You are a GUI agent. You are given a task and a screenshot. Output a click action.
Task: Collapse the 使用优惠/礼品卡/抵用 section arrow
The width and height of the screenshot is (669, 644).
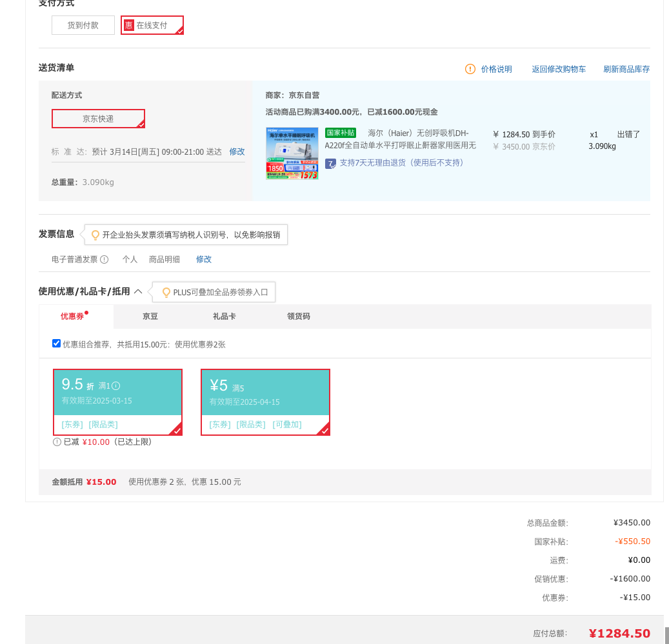pyautogui.click(x=138, y=291)
